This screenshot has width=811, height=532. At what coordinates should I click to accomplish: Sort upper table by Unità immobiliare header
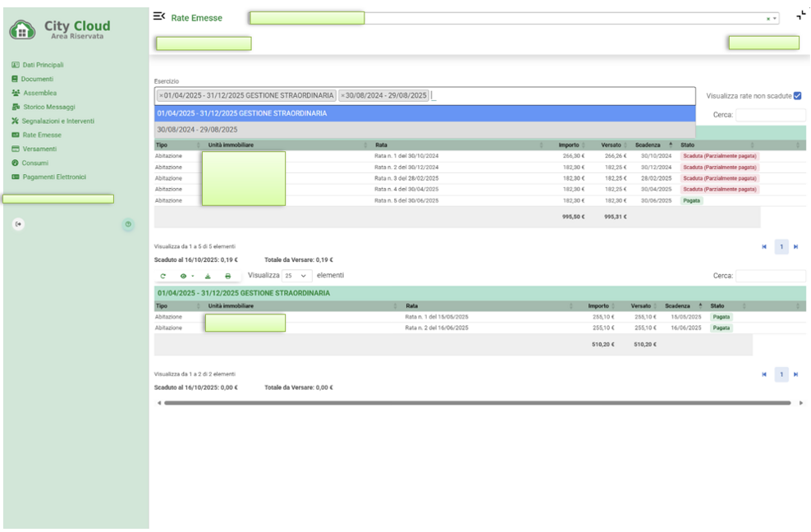pyautogui.click(x=287, y=144)
